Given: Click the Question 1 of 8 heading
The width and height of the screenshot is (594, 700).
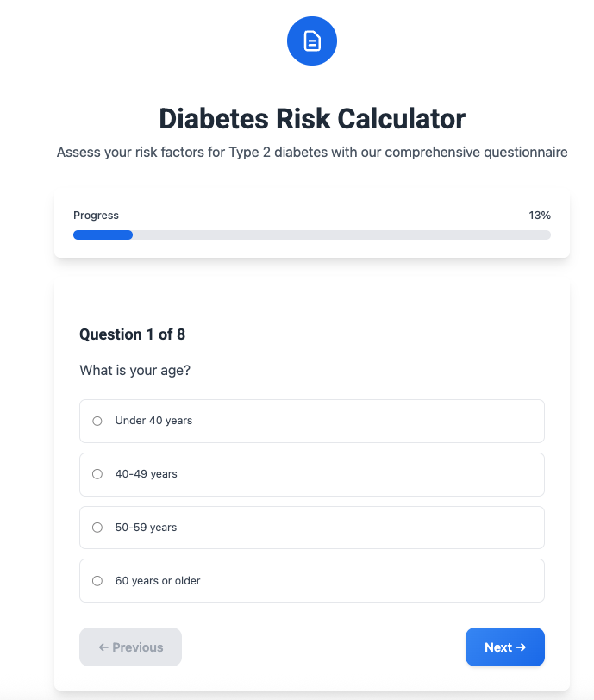Looking at the screenshot, I should (x=132, y=334).
